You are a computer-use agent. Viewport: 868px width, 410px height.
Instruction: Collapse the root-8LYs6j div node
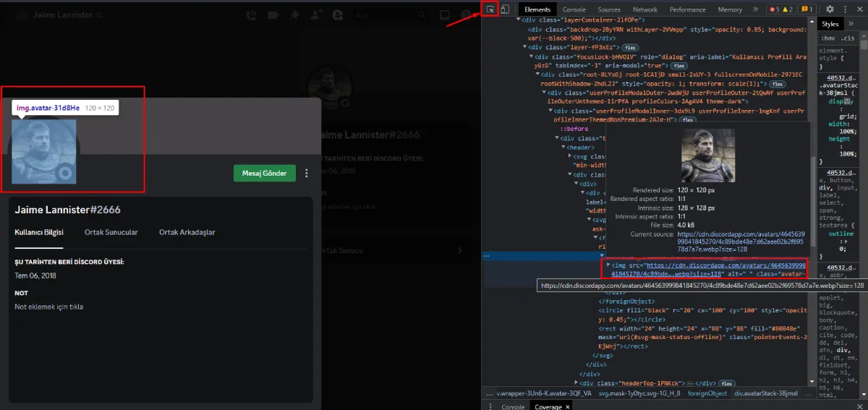point(537,74)
